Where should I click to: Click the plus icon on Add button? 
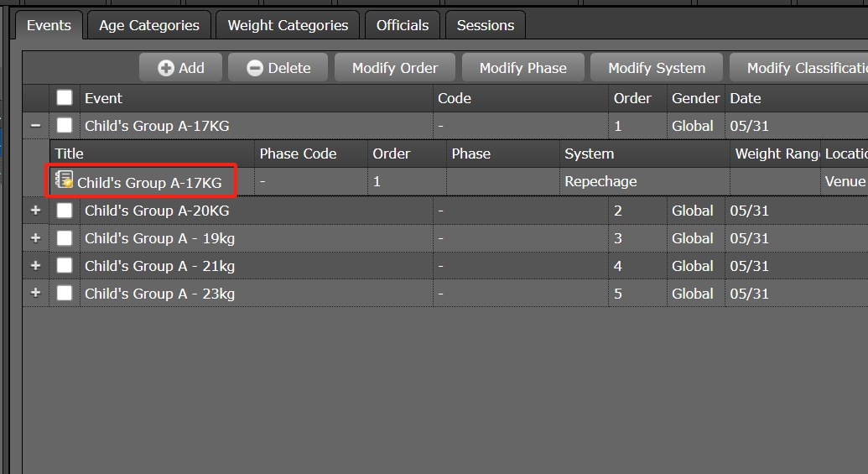coord(166,68)
